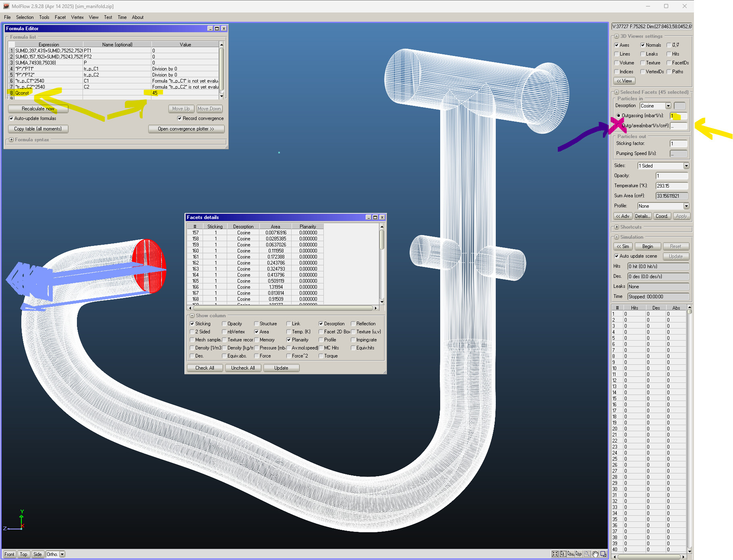Click the Outgassing value input field

coord(679,116)
